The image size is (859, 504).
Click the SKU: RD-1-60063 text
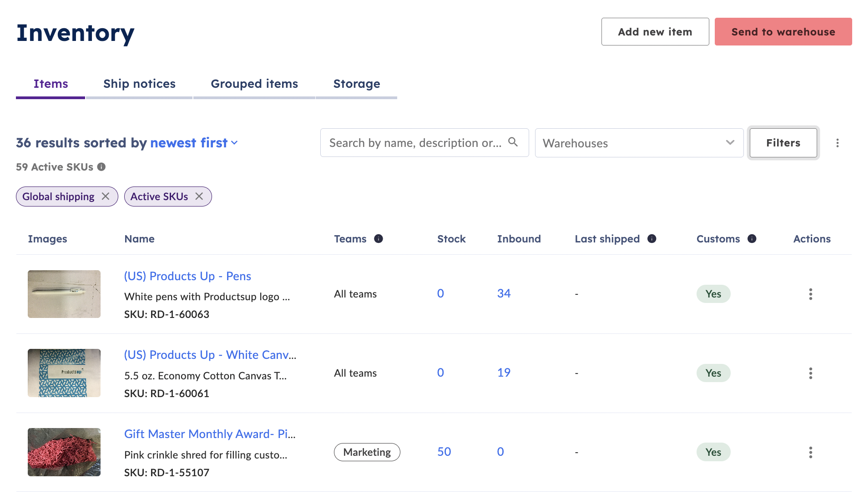167,314
